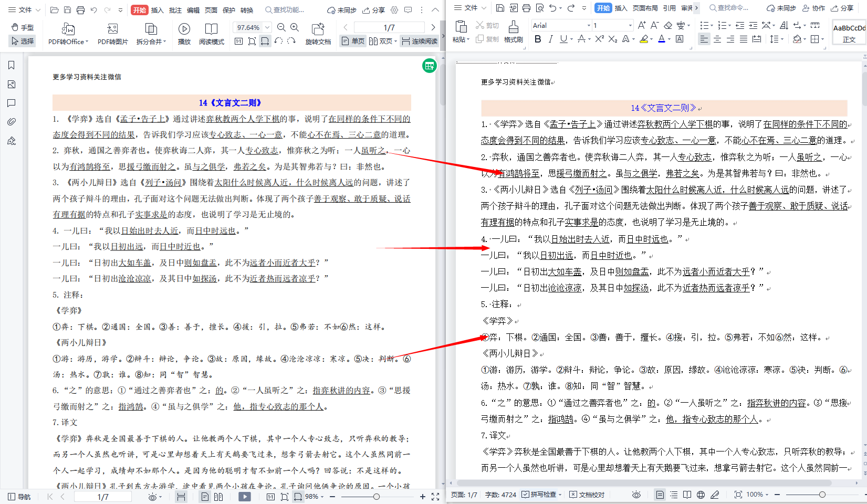The image size is (867, 504).
Task: Open the bookmark panel in left sidebar
Action: point(11,65)
